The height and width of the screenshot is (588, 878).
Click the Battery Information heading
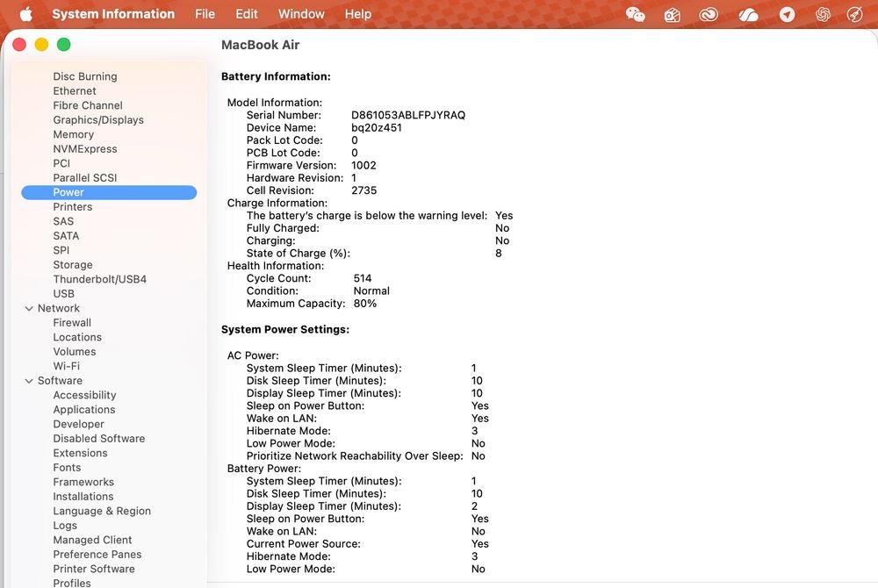(276, 76)
